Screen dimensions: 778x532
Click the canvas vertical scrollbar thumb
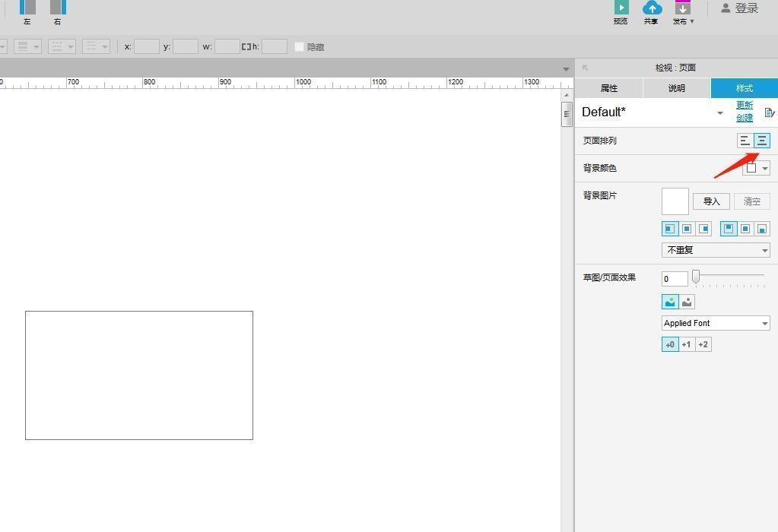[567, 114]
